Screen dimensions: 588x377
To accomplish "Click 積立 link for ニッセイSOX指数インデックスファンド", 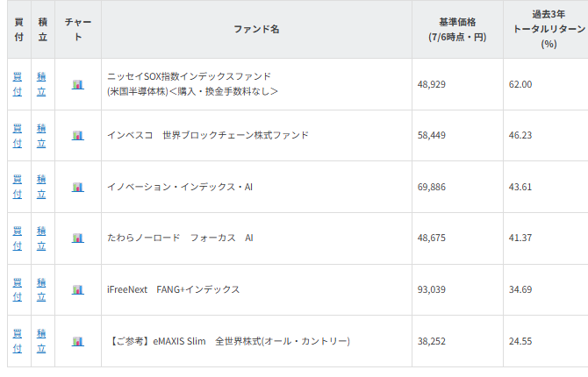I will pyautogui.click(x=41, y=84).
